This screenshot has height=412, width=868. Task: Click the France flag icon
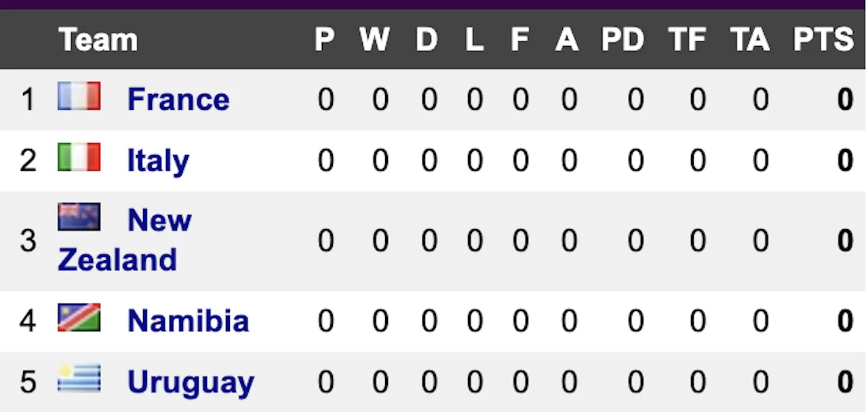tap(79, 96)
